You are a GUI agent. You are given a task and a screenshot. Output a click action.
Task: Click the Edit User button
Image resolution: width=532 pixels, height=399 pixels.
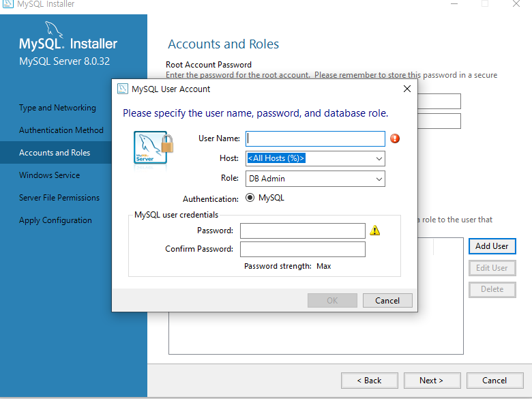click(x=492, y=268)
